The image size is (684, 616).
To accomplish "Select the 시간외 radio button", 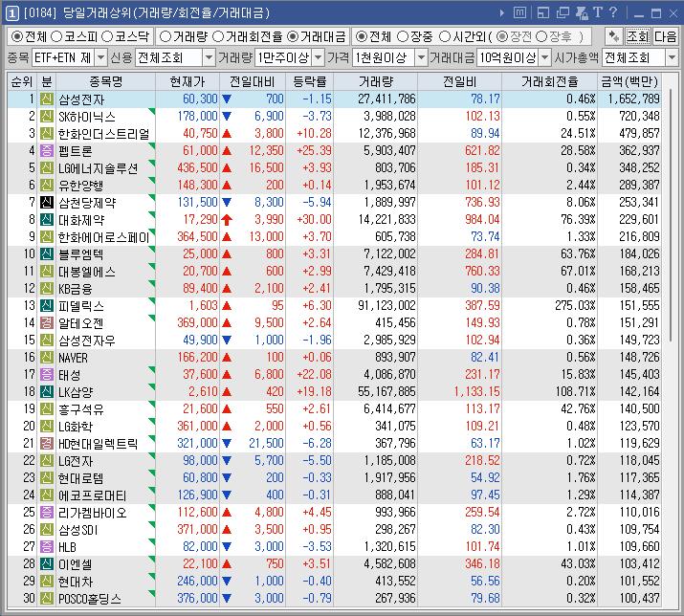I will (445, 36).
